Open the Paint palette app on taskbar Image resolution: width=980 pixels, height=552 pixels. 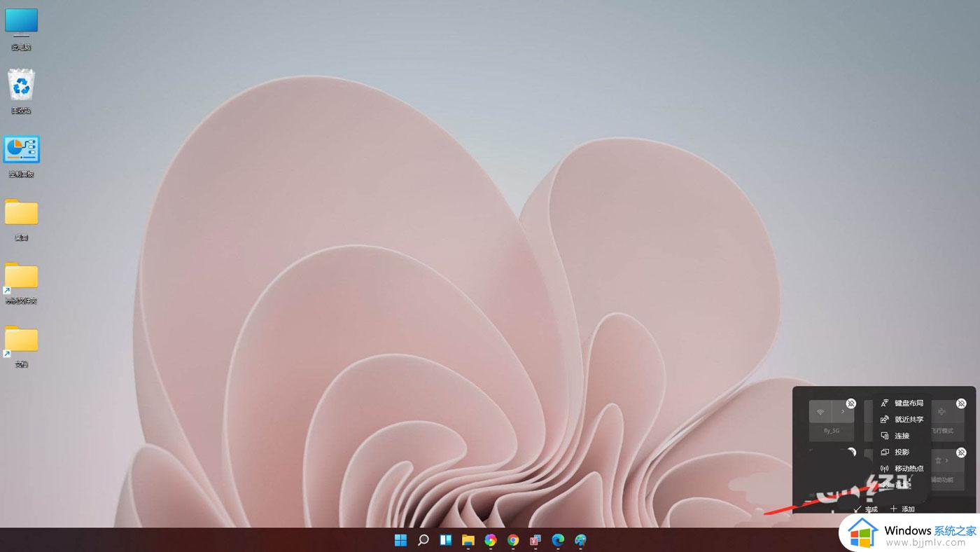tap(580, 540)
